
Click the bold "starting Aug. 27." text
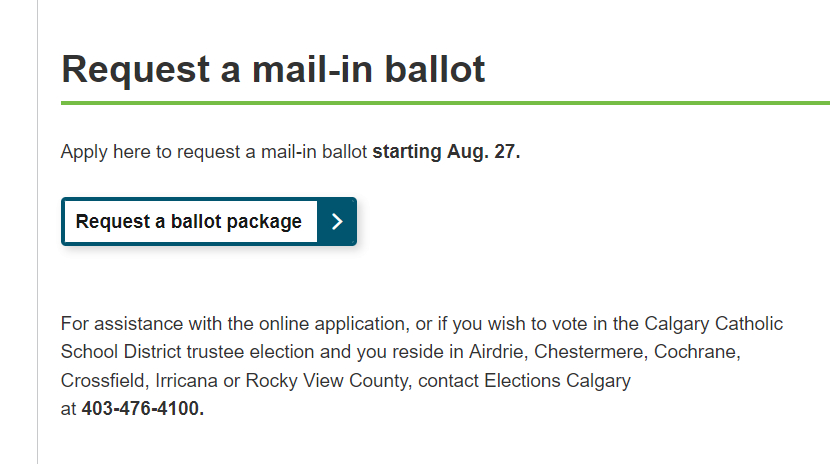click(x=446, y=152)
